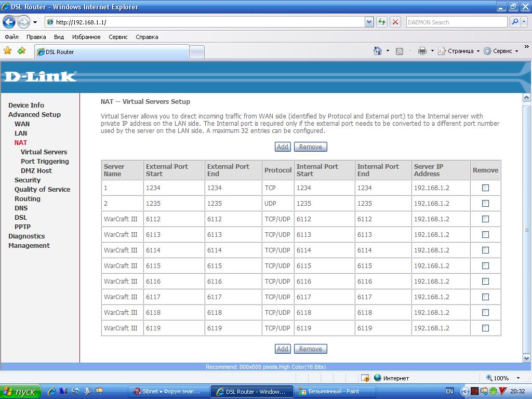Image resolution: width=532 pixels, height=399 pixels.
Task: Click the browser Forward arrow button
Action: click(x=23, y=22)
